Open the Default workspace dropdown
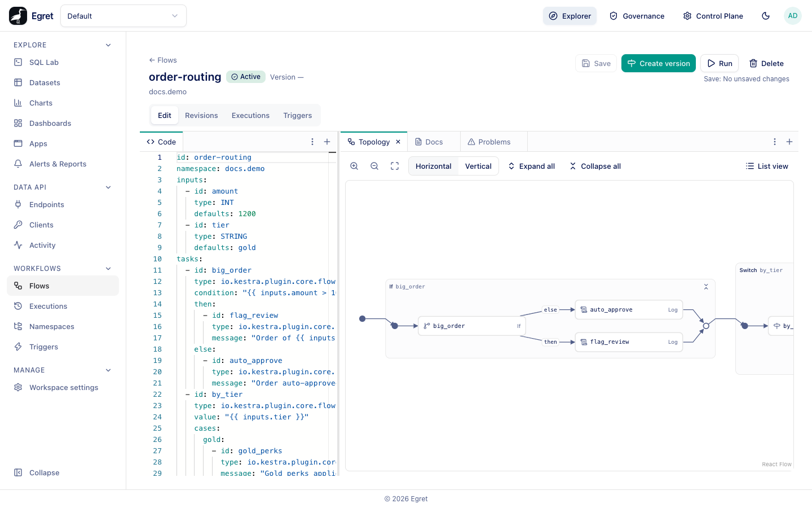The image size is (812, 508). pyautogui.click(x=123, y=16)
